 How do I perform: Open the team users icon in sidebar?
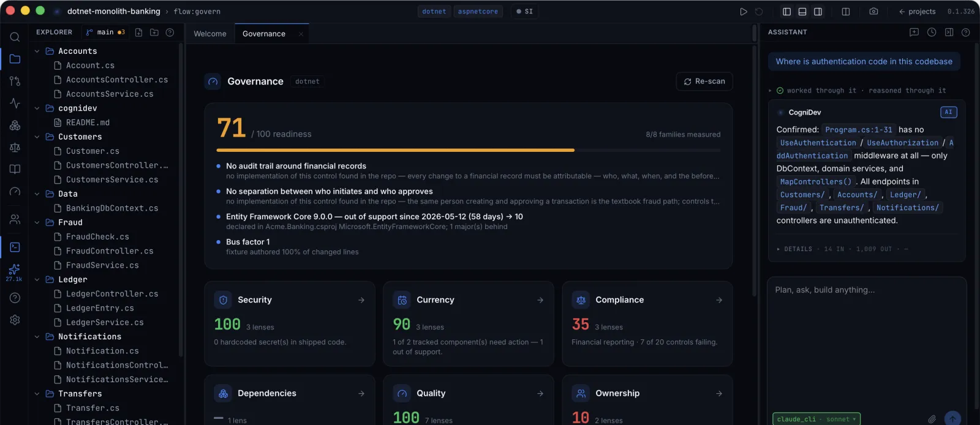pyautogui.click(x=15, y=219)
